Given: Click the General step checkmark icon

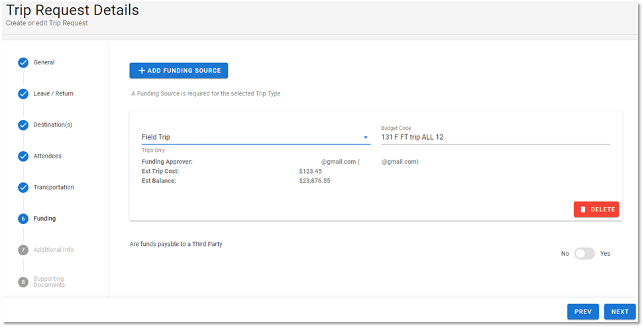Looking at the screenshot, I should tap(23, 62).
